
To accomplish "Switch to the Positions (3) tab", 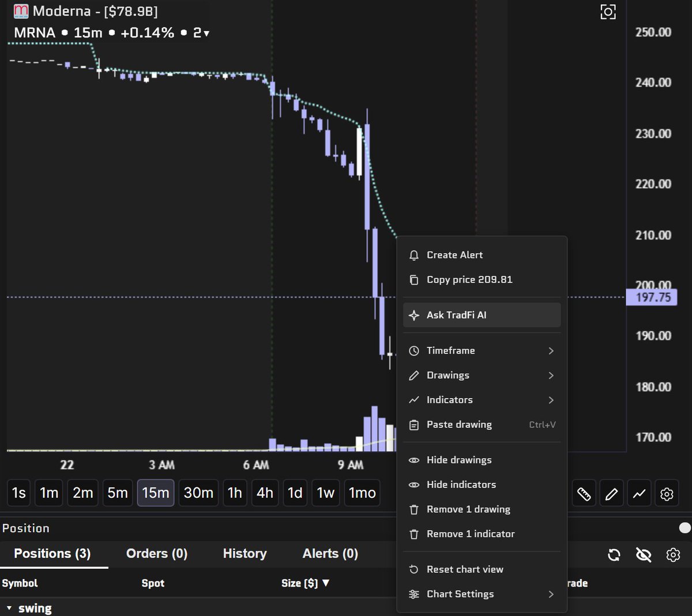I will 52,554.
